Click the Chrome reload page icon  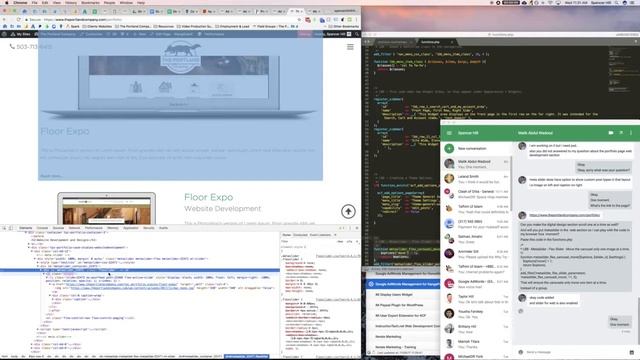click(x=18, y=20)
